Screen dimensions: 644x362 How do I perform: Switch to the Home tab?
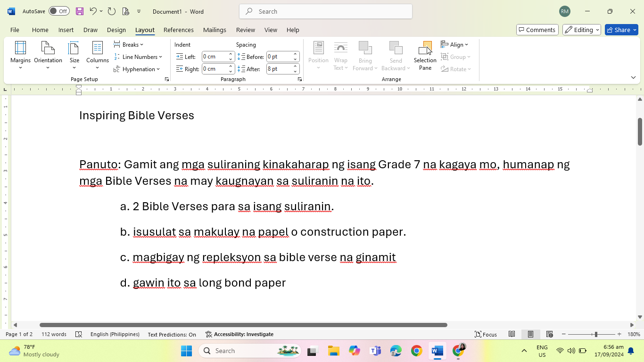point(40,30)
